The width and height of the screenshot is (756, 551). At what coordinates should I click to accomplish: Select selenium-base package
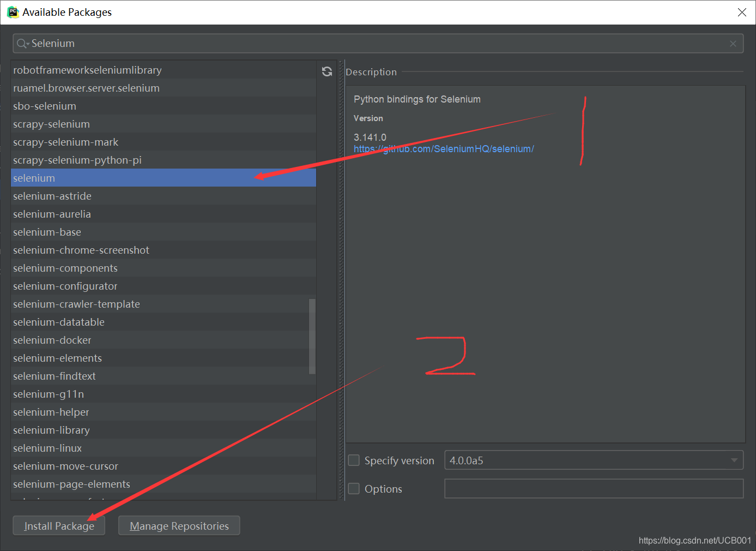(164, 232)
